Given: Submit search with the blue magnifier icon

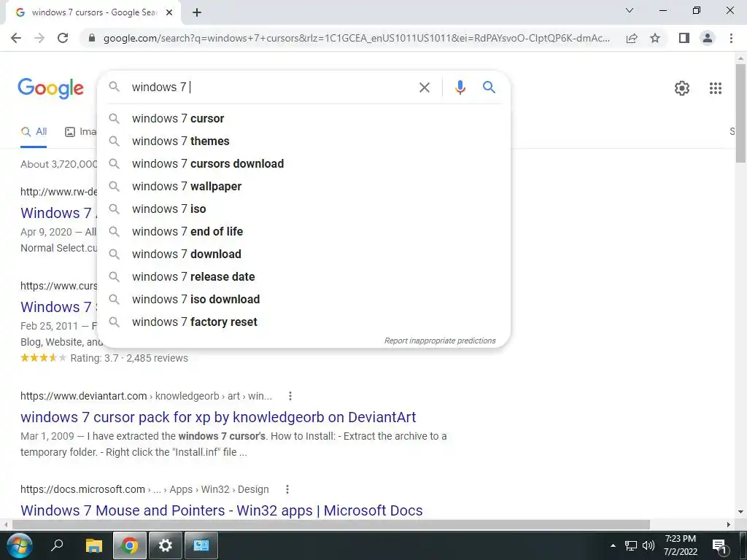Looking at the screenshot, I should click(x=489, y=87).
